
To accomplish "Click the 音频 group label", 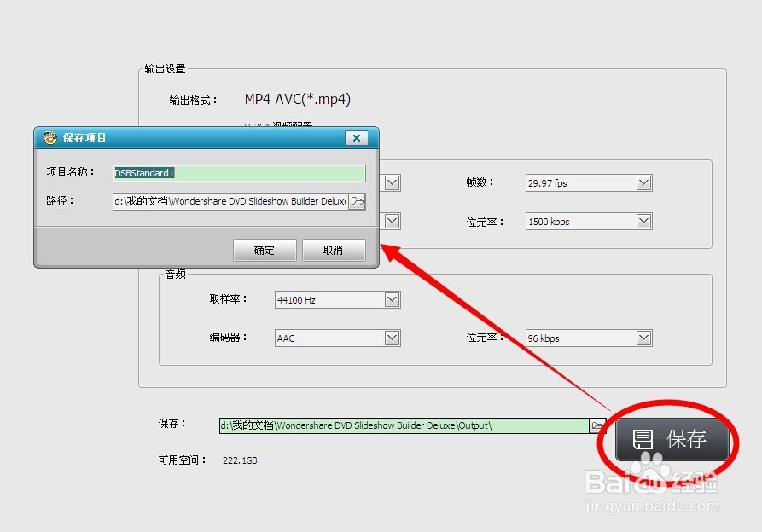I will pos(176,275).
